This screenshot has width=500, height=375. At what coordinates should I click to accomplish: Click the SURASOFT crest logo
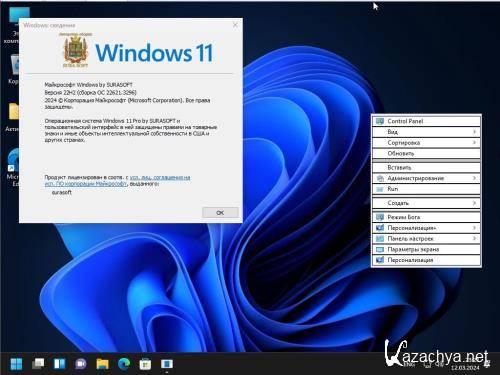(76, 50)
